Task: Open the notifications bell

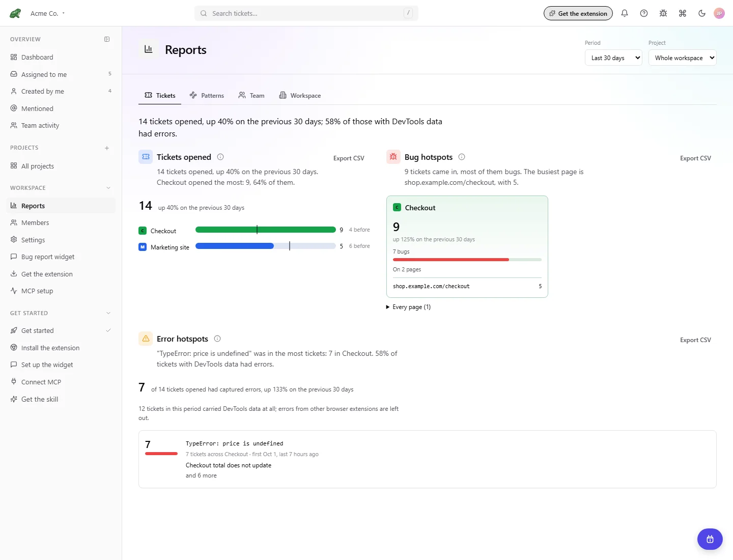Action: tap(625, 13)
